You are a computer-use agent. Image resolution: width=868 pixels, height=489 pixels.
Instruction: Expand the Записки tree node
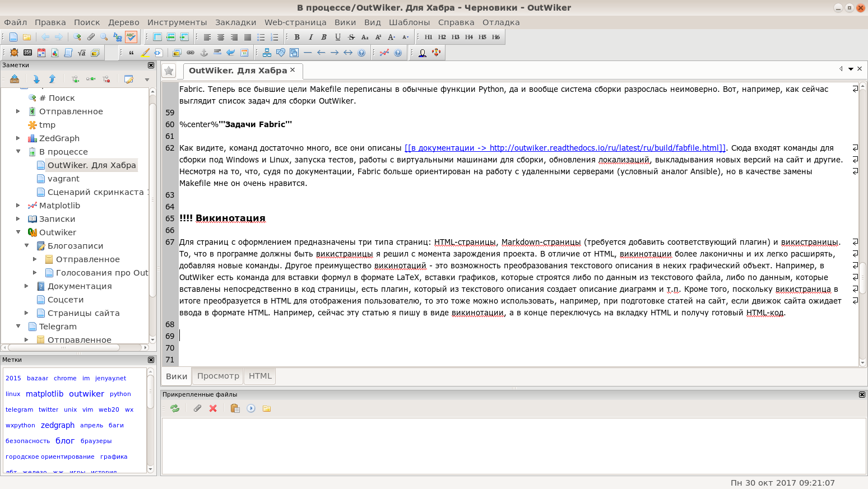18,219
